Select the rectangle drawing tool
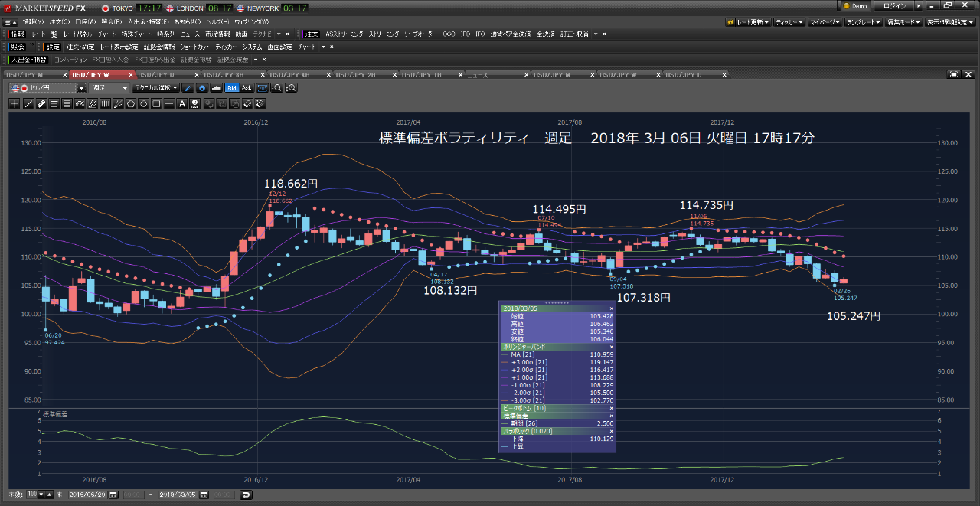Image resolution: width=980 pixels, height=506 pixels. coord(157,103)
